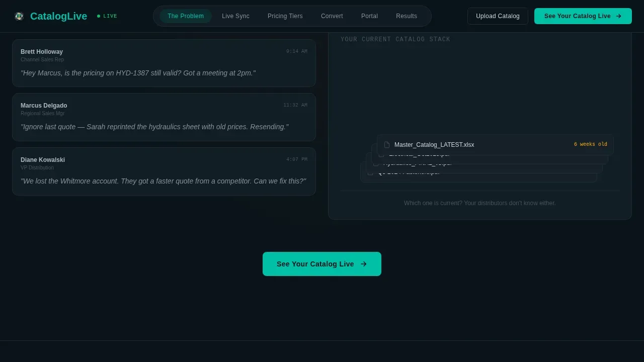
Task: Click the VP Distribution title
Action: pyautogui.click(x=37, y=168)
